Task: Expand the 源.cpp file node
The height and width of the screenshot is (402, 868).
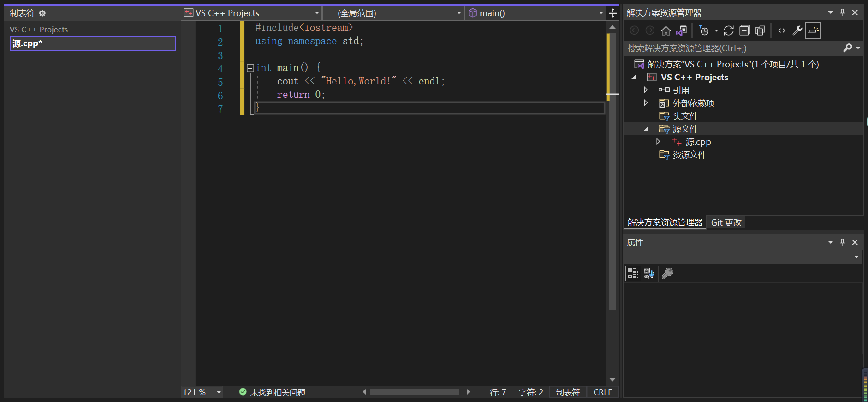Action: (658, 141)
